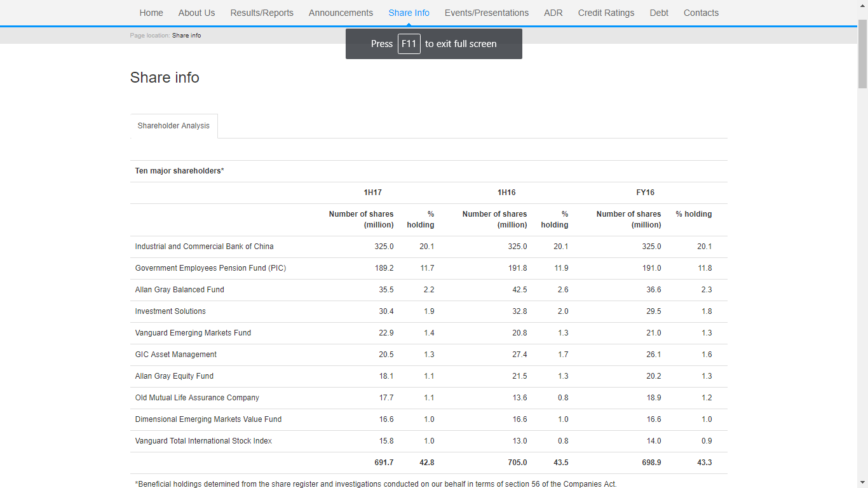Click the 705.0 total shares value
Image resolution: width=868 pixels, height=488 pixels.
point(517,463)
